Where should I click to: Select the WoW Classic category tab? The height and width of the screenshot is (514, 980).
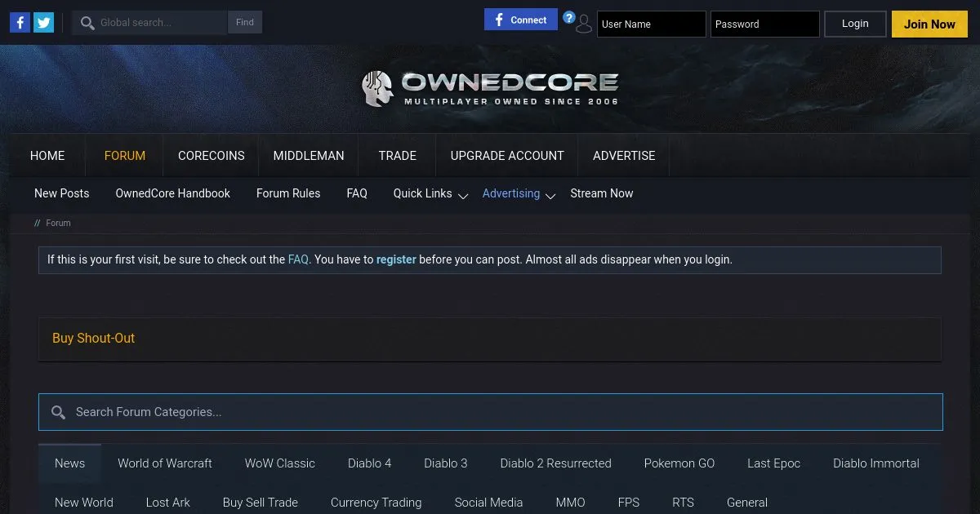280,463
